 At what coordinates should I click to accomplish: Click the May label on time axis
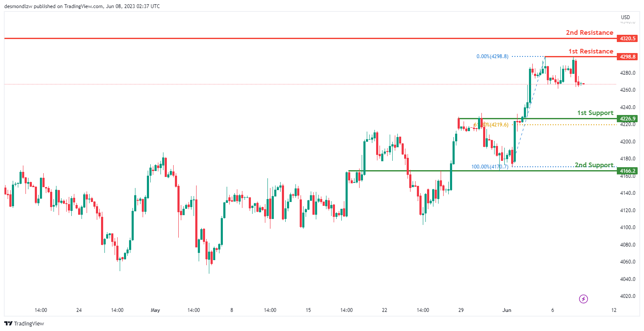point(155,310)
